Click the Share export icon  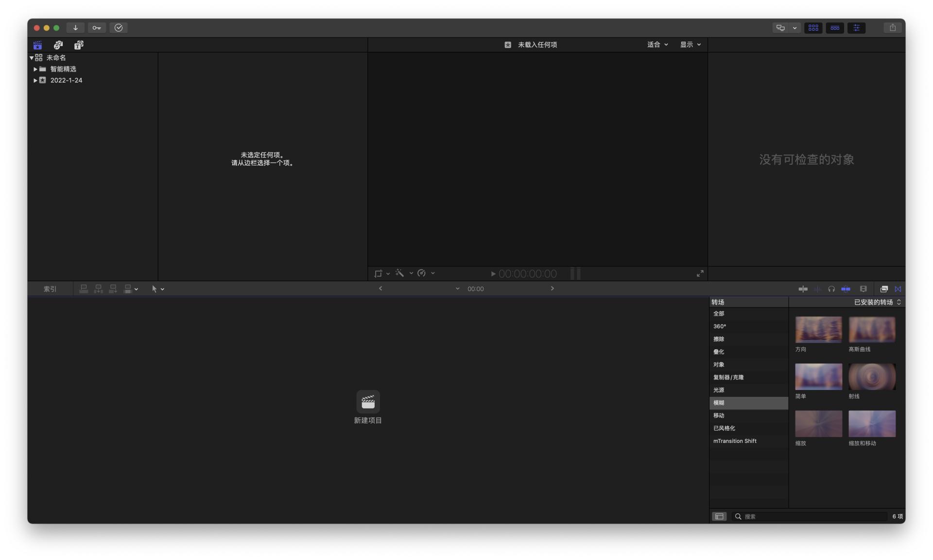(x=893, y=28)
